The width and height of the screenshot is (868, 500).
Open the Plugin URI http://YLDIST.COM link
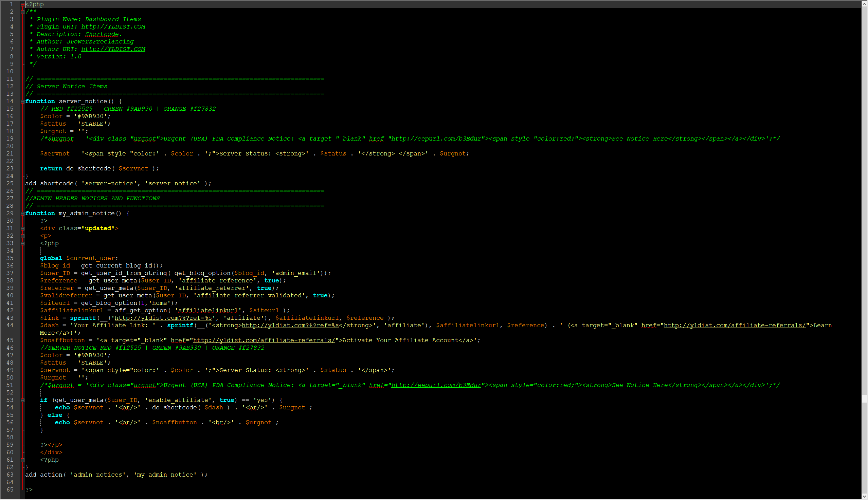pyautogui.click(x=113, y=27)
